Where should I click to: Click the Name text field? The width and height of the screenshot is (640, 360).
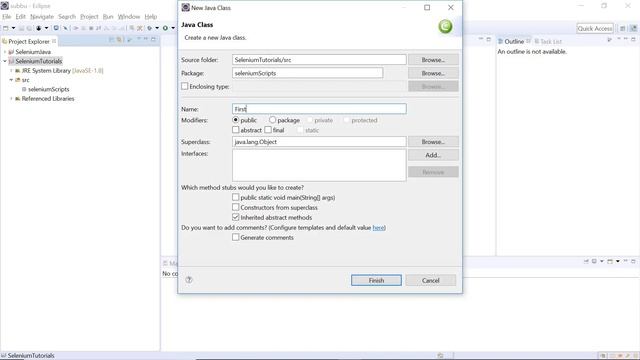click(x=319, y=109)
